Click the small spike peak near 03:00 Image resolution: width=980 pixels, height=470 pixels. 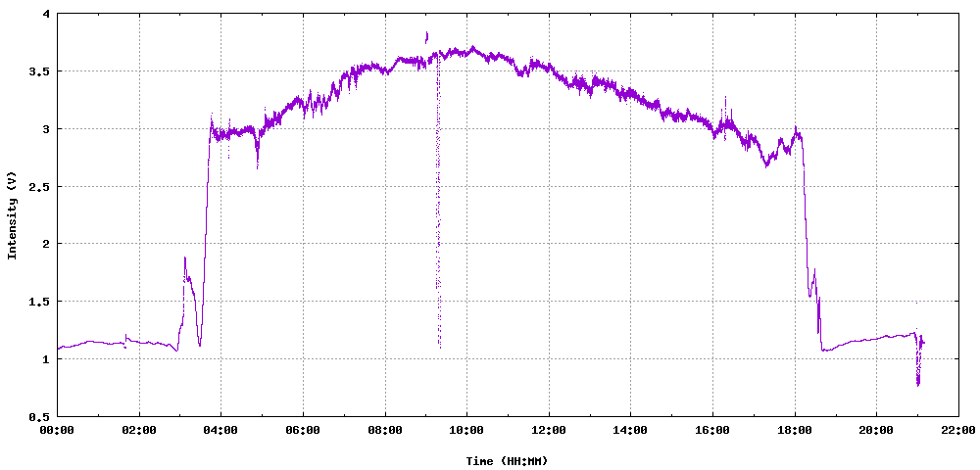[185, 258]
